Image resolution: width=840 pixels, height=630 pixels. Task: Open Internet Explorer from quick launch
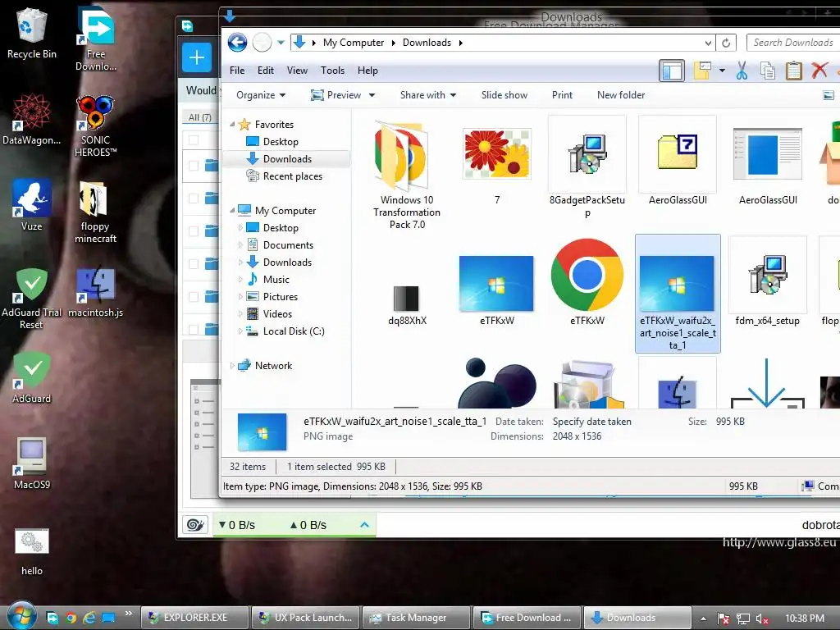[x=89, y=618]
